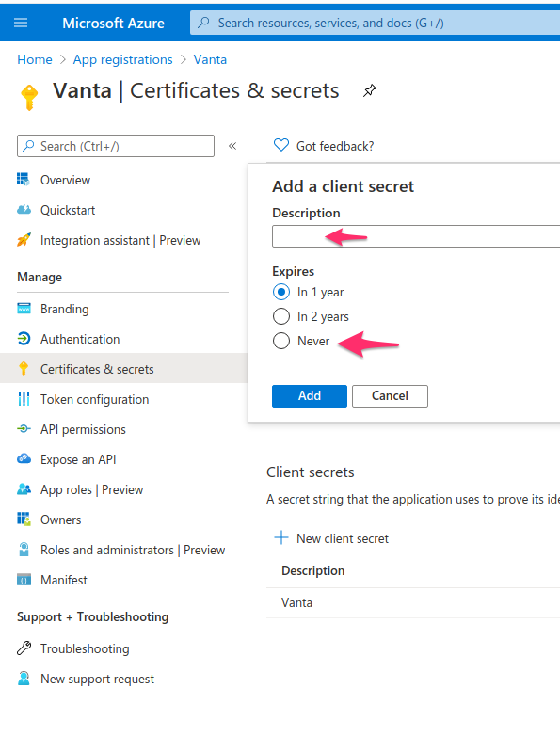The width and height of the screenshot is (560, 752).
Task: Click the Description column header
Action: (x=313, y=570)
